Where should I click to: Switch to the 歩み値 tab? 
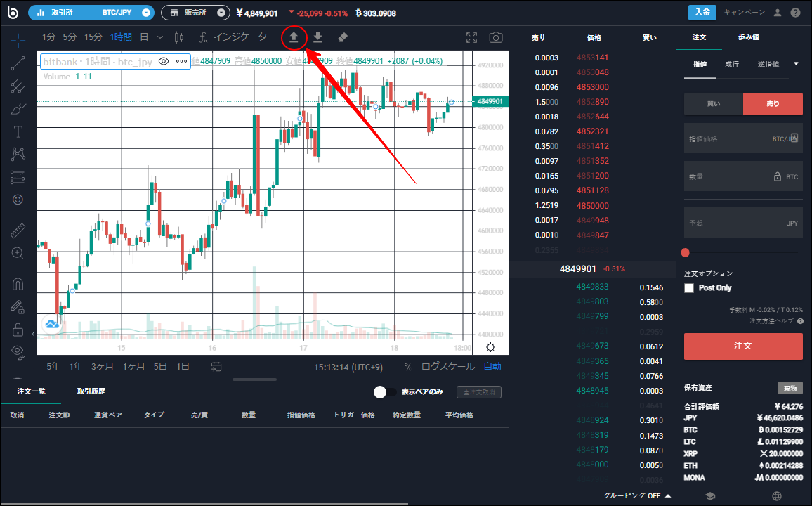(748, 37)
